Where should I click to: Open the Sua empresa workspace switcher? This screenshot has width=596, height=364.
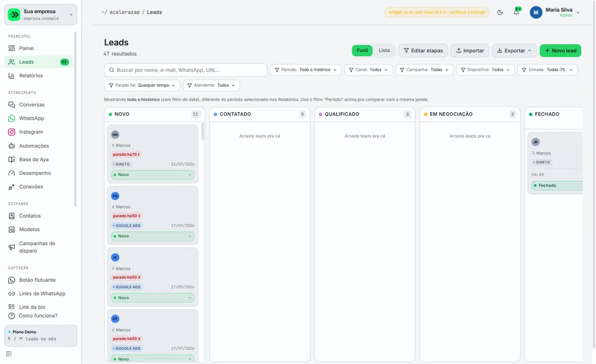pos(41,14)
